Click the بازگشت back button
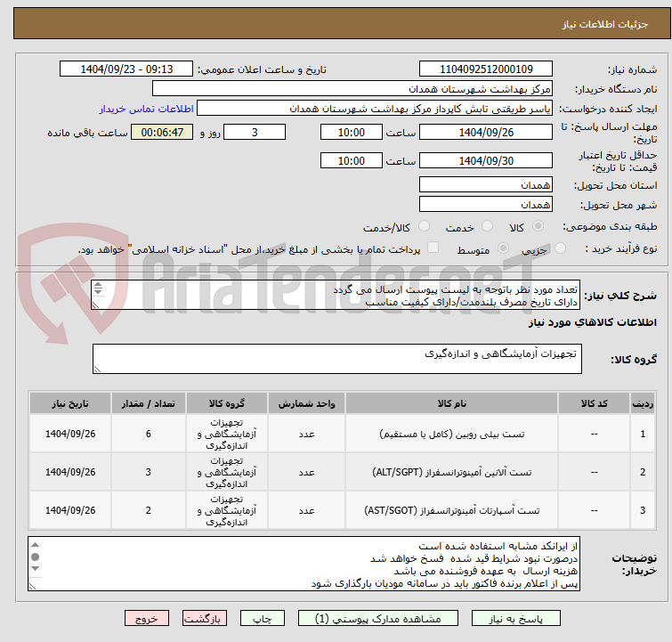 205,619
